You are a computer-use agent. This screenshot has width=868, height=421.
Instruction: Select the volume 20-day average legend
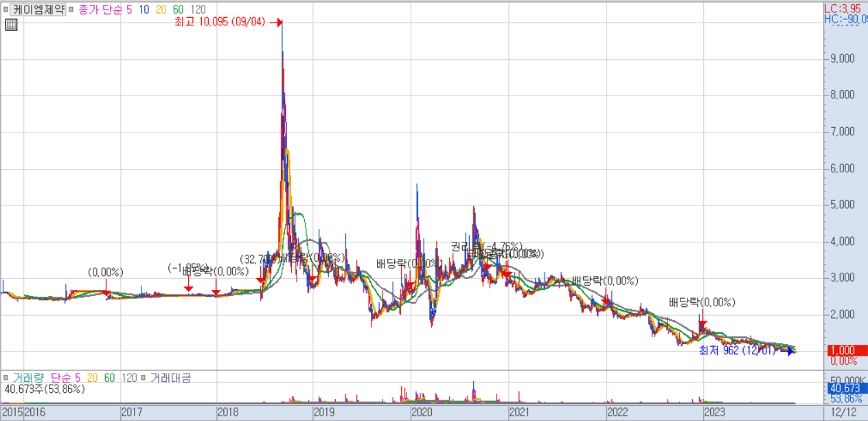pos(93,377)
